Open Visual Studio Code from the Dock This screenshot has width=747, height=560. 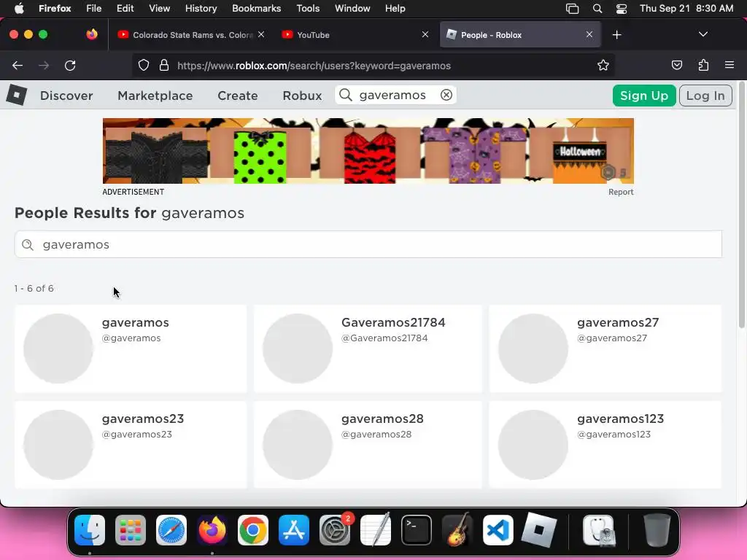click(498, 530)
